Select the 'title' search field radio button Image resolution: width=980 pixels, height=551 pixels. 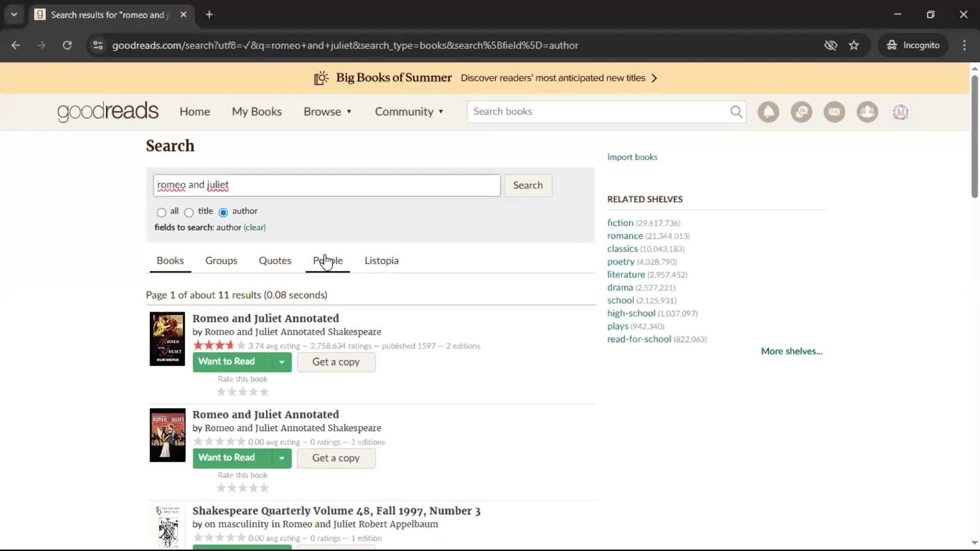click(189, 212)
